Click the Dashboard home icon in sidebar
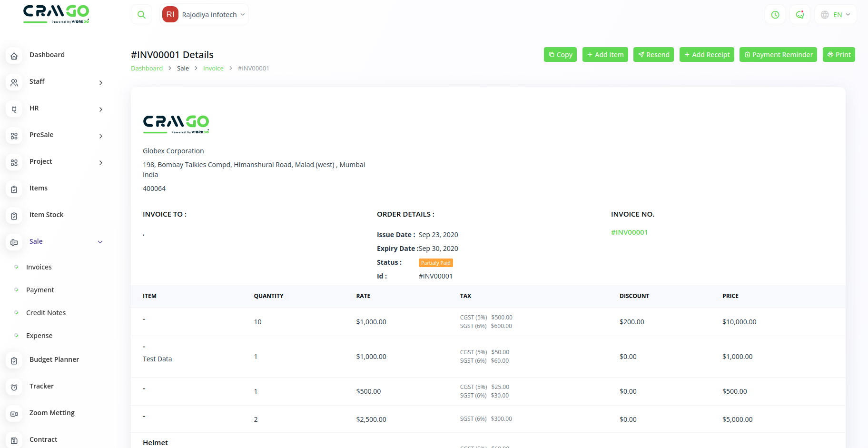868x448 pixels. (14, 56)
